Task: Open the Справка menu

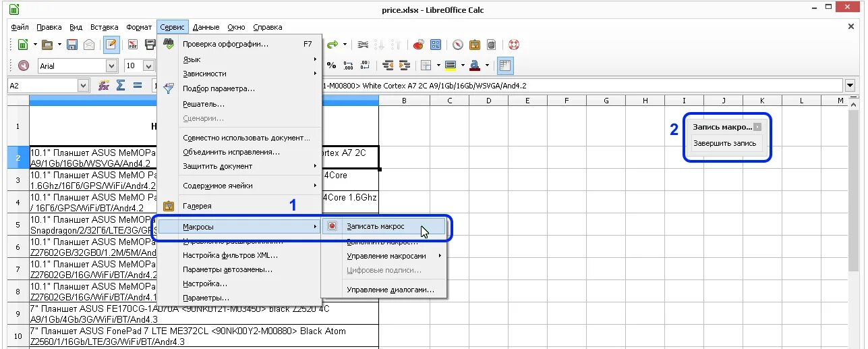Action: [268, 27]
